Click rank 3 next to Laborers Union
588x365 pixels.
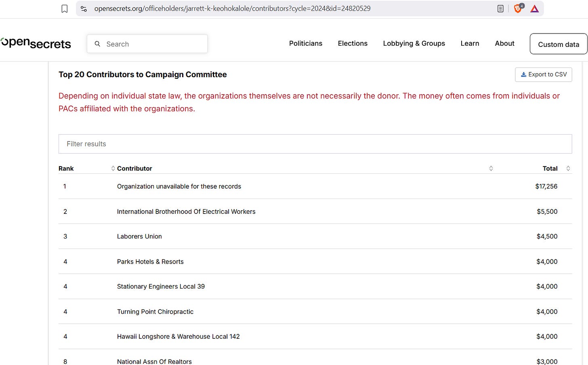click(65, 236)
